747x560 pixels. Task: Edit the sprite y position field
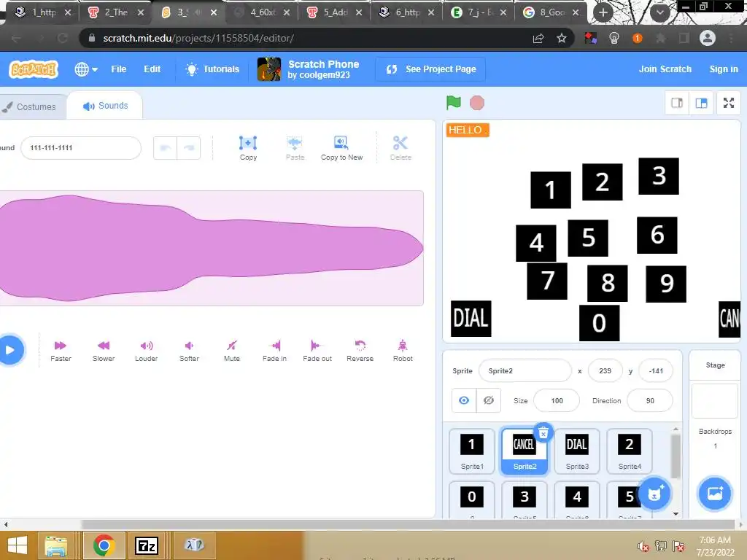(x=656, y=370)
